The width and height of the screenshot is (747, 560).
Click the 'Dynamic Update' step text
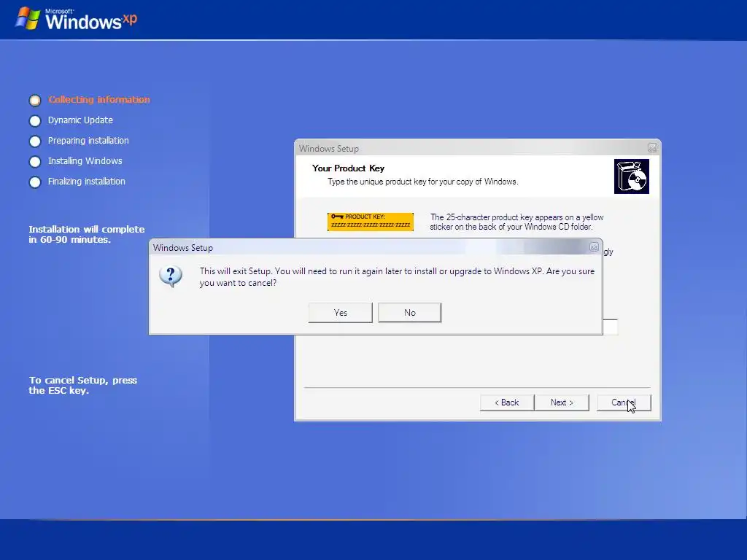pyautogui.click(x=80, y=120)
